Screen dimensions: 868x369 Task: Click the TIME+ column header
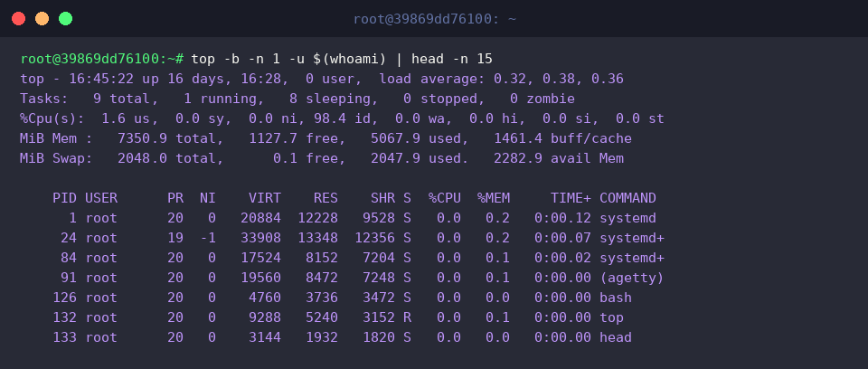pos(571,198)
